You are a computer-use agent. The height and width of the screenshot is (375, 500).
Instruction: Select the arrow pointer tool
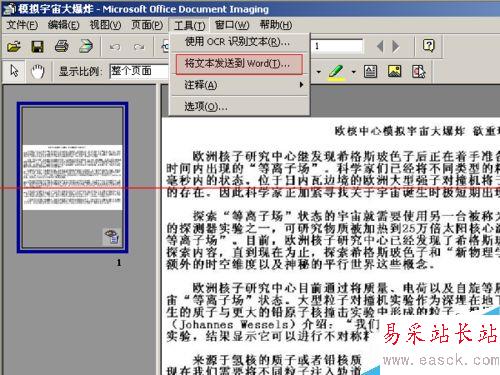14,71
